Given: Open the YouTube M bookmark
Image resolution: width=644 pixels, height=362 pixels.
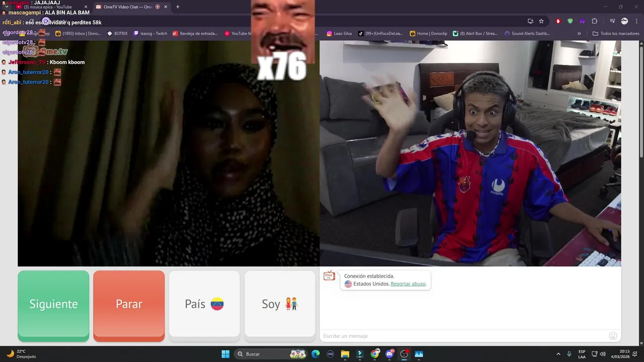Looking at the screenshot, I should click(x=237, y=34).
